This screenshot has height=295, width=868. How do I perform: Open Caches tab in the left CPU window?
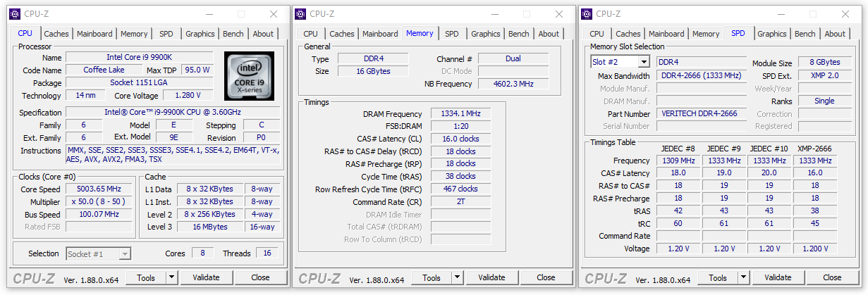(56, 34)
